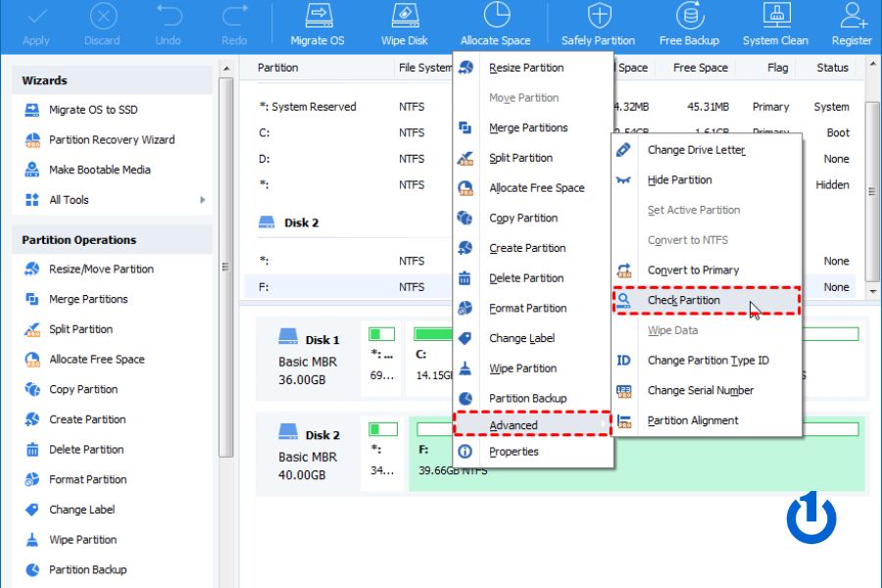Image resolution: width=882 pixels, height=588 pixels.
Task: Select Partition Recovery Wizard in the sidebar
Action: [112, 140]
